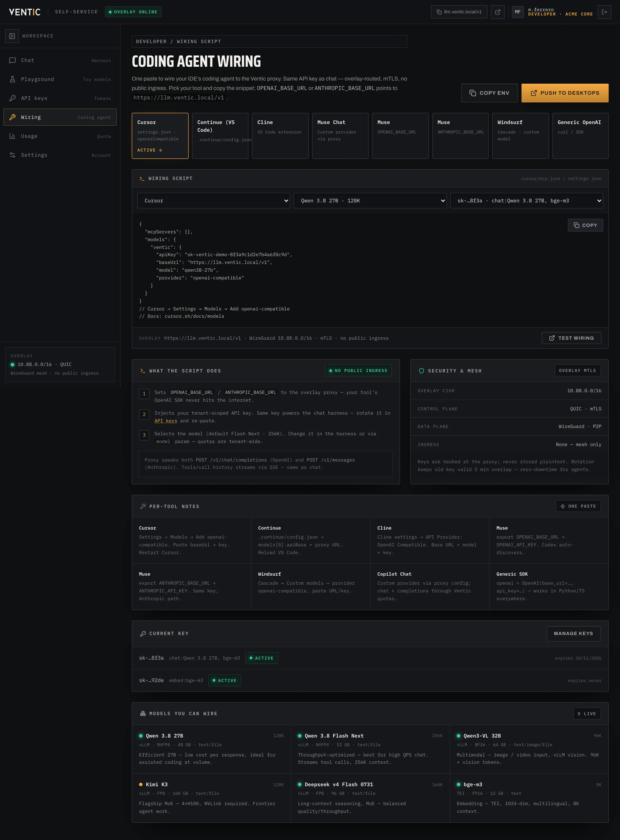Copy the wiring script snippet
This screenshot has height=840, width=620.
[585, 225]
